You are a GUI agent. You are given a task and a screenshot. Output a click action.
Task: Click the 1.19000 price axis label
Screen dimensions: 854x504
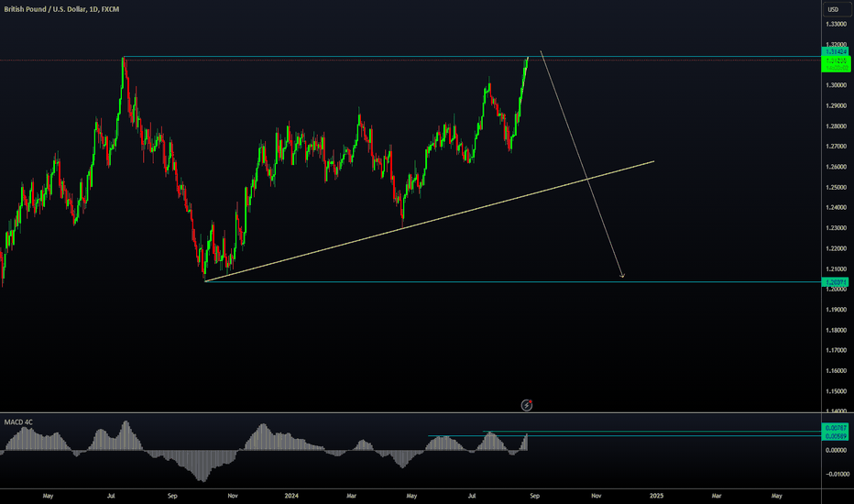pos(836,310)
